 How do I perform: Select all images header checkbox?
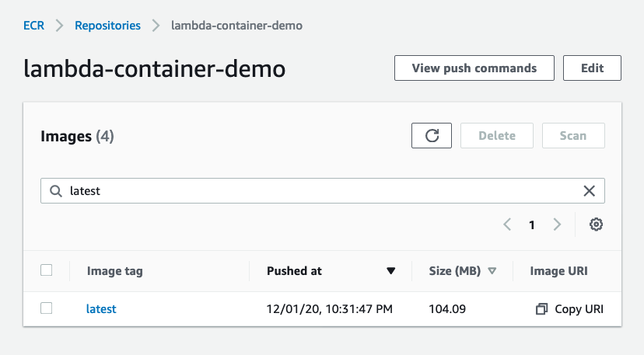click(47, 270)
